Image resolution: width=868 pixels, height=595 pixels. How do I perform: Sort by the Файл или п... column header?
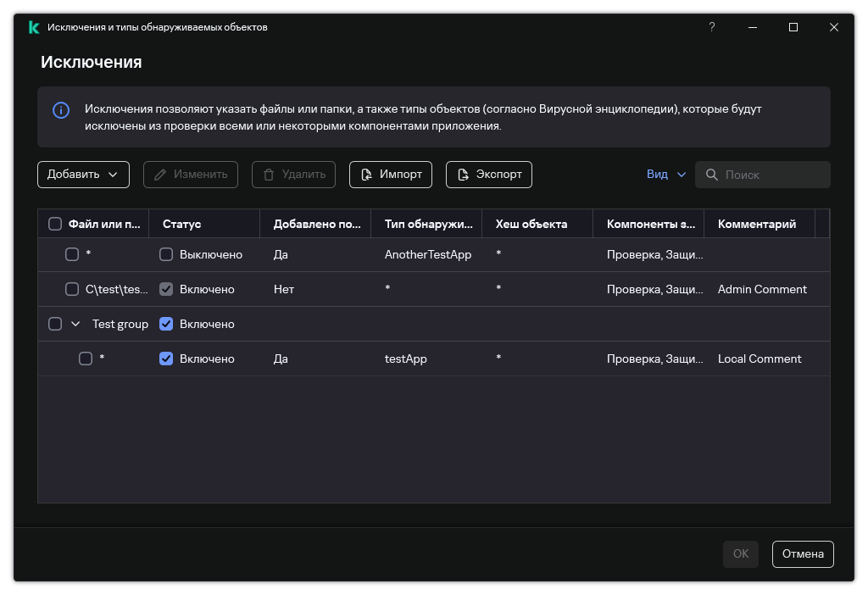tap(104, 224)
